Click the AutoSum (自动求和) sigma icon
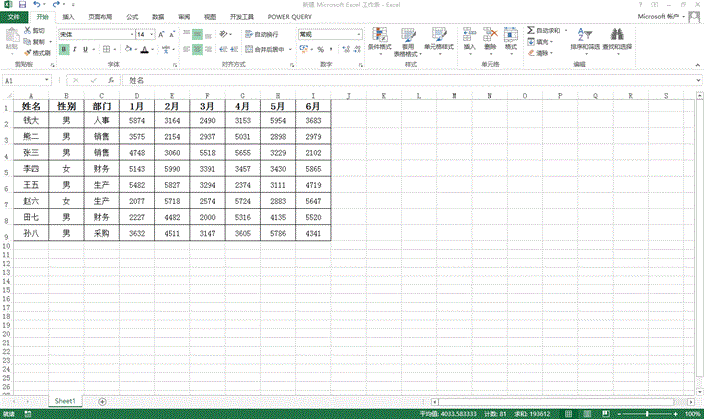 [x=530, y=31]
